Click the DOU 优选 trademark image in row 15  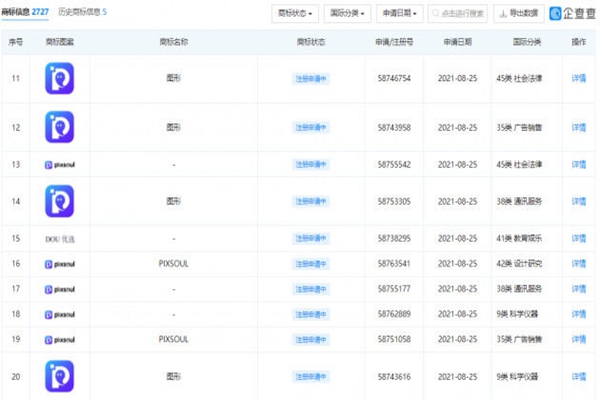pyautogui.click(x=59, y=239)
